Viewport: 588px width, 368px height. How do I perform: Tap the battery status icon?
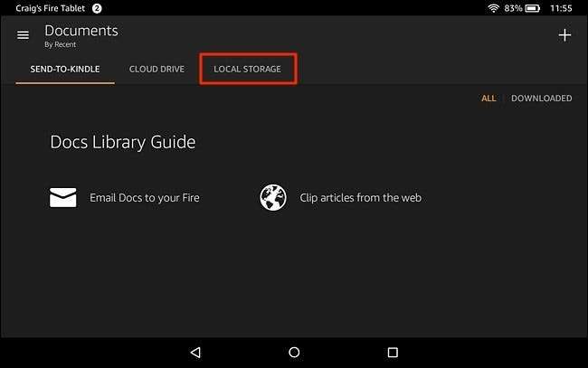(533, 8)
